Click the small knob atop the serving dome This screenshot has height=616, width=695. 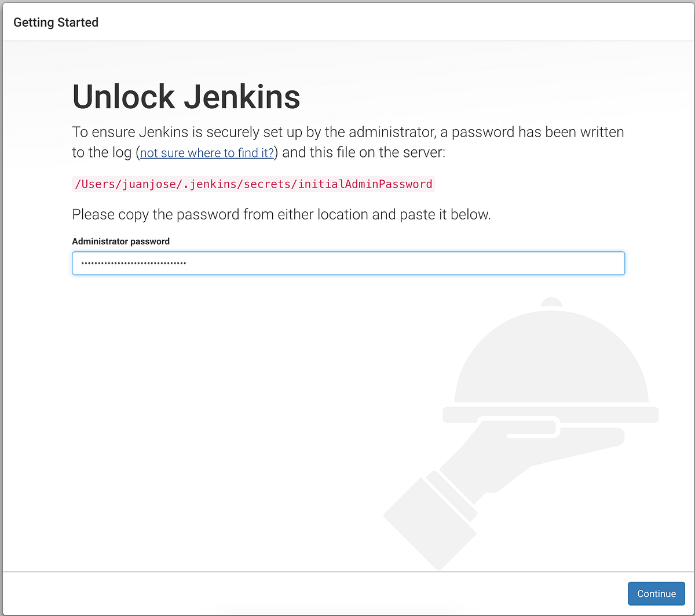click(550, 302)
